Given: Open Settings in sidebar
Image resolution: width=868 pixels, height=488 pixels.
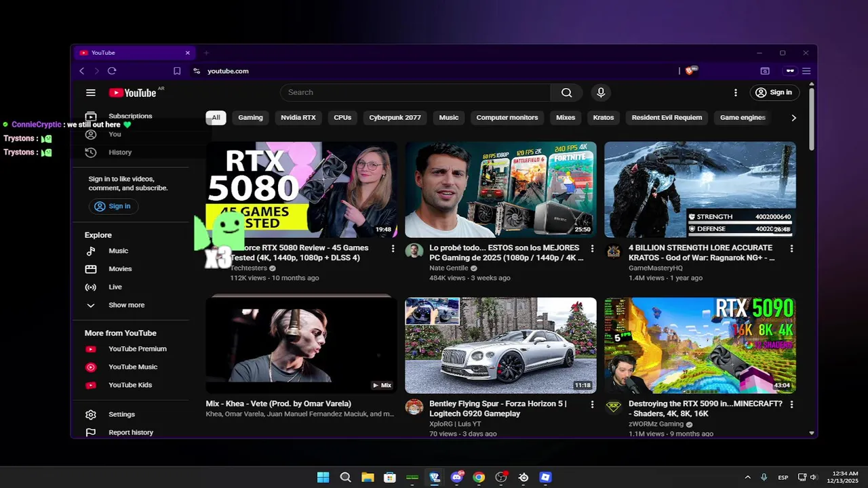Looking at the screenshot, I should click(121, 414).
